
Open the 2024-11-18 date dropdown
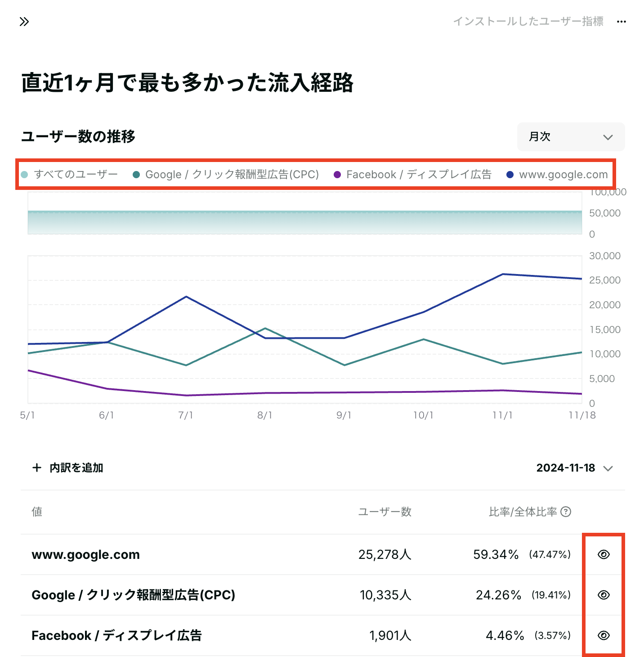click(574, 468)
